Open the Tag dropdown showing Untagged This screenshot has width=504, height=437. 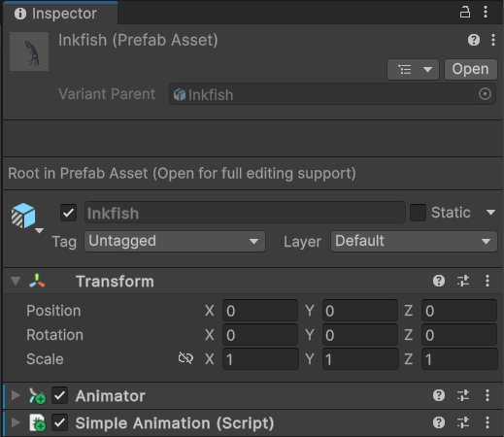175,241
